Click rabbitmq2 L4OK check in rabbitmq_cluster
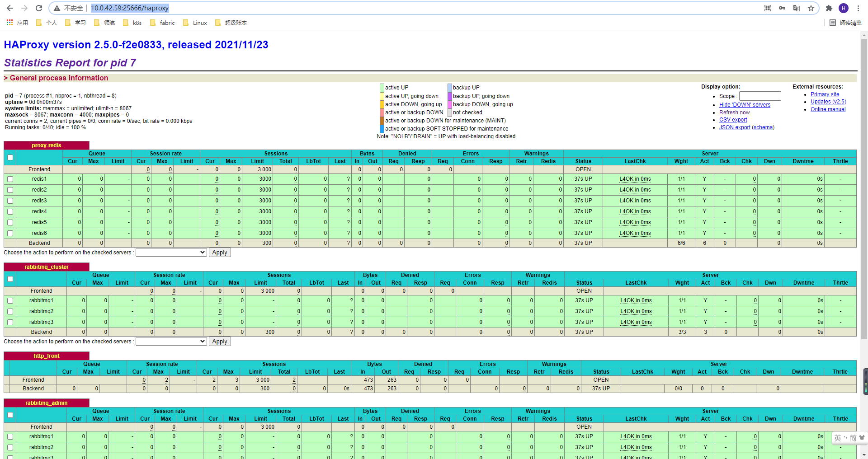This screenshot has width=868, height=459. coord(636,311)
